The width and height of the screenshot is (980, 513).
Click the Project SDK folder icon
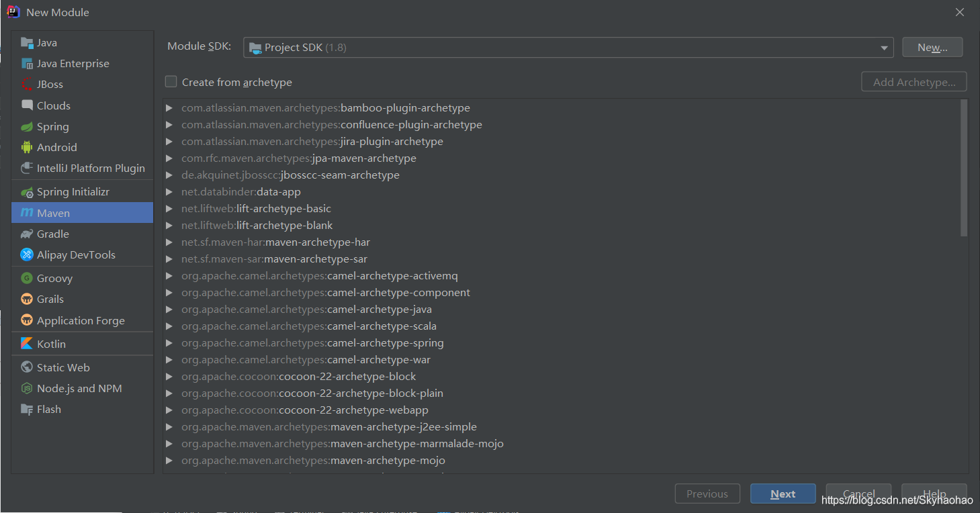click(x=255, y=48)
